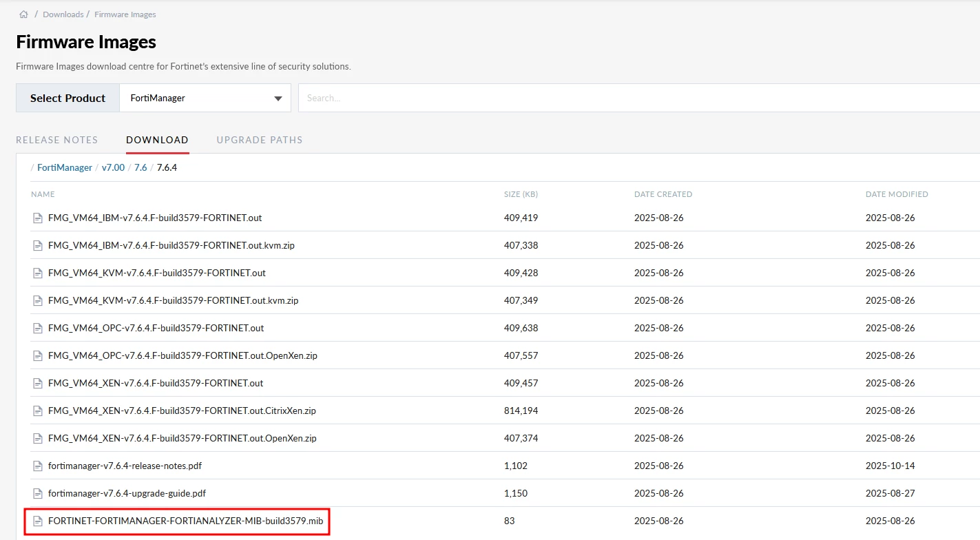
Task: Download FMG_VM64_OPC out.OpenXen.zip file
Action: [x=183, y=355]
